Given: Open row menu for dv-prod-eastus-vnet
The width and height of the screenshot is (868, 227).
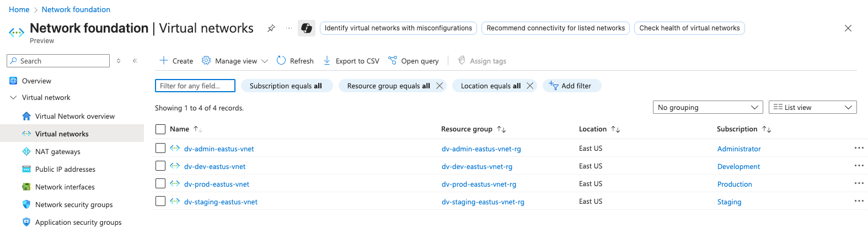Looking at the screenshot, I should point(859,183).
